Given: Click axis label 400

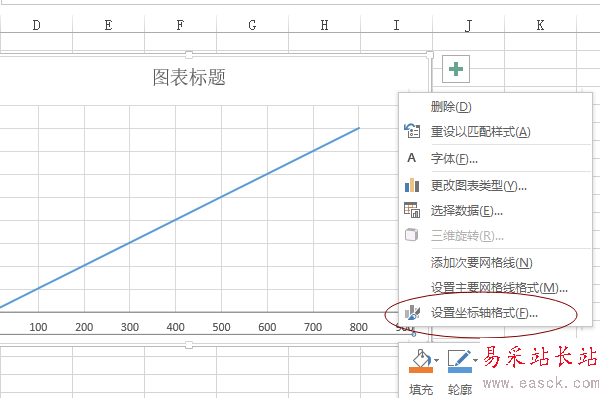Looking at the screenshot, I should pyautogui.click(x=176, y=327).
